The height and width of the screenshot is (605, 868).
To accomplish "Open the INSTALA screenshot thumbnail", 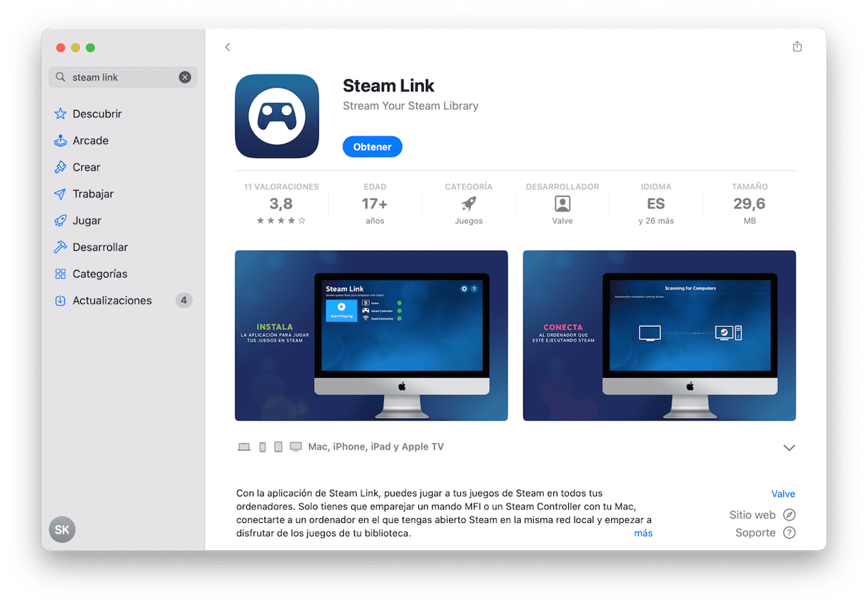I will click(x=371, y=336).
